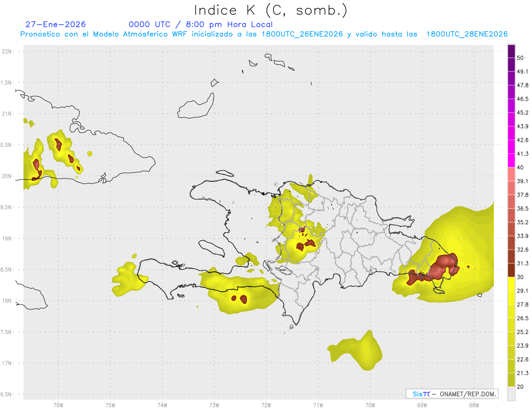532x411 pixels.
Task: Click the "19N" latitude axis label
Action: (7, 238)
